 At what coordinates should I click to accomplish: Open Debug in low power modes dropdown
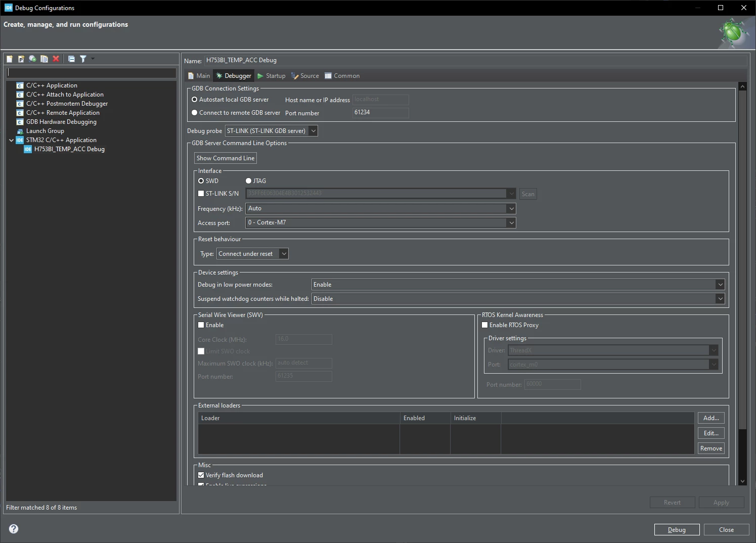pyautogui.click(x=518, y=285)
